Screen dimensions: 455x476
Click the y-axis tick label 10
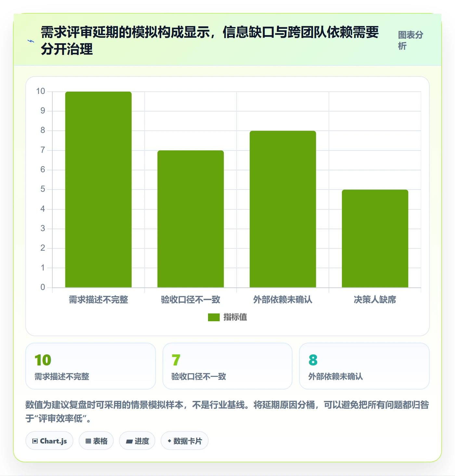[x=41, y=91]
